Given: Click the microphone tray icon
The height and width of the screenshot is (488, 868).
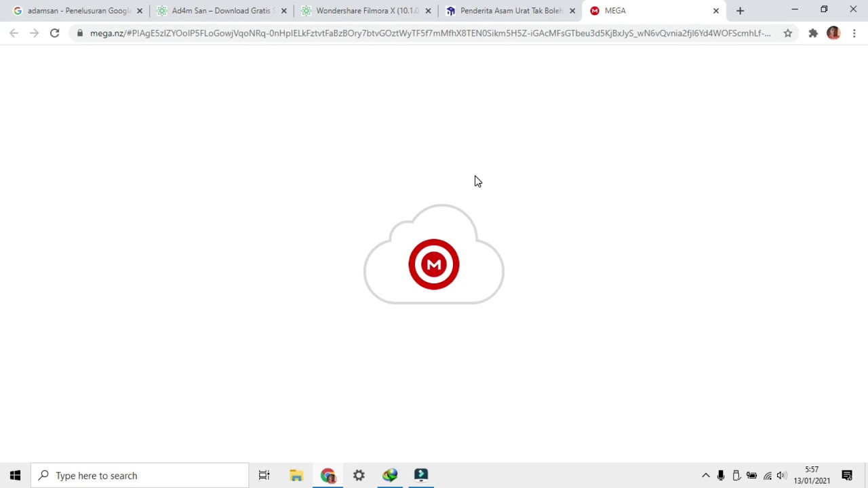Looking at the screenshot, I should pos(720,475).
